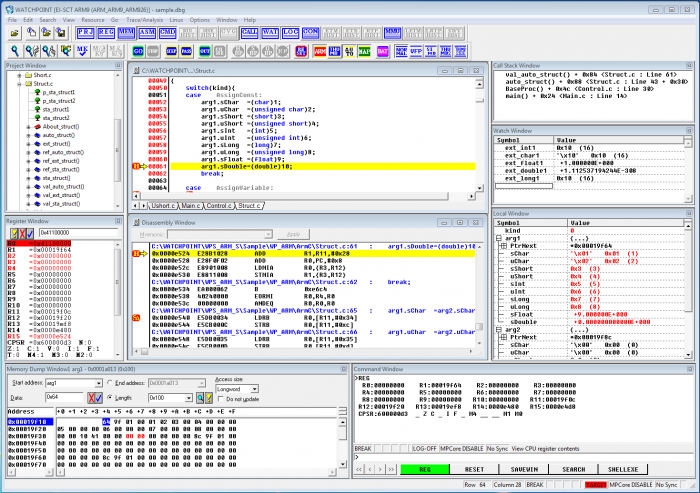Image resolution: width=700 pixels, height=493 pixels.
Task: Enable the Do not update checkbox
Action: (x=221, y=399)
